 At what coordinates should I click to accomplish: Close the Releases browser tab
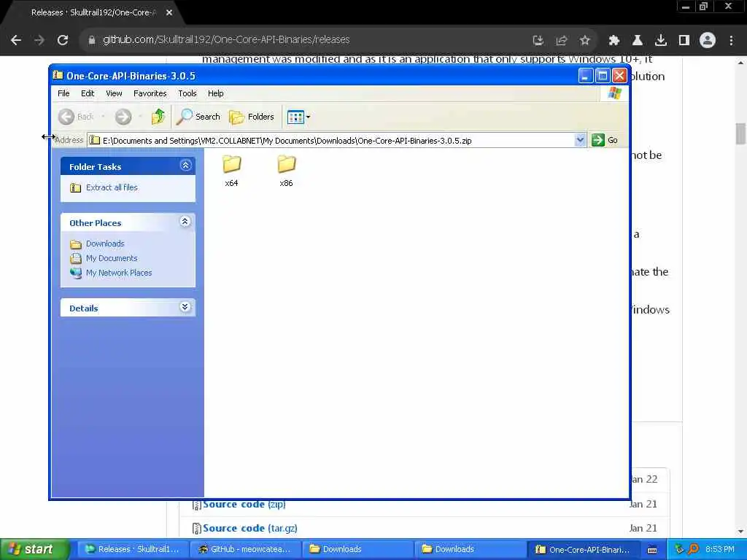169,12
